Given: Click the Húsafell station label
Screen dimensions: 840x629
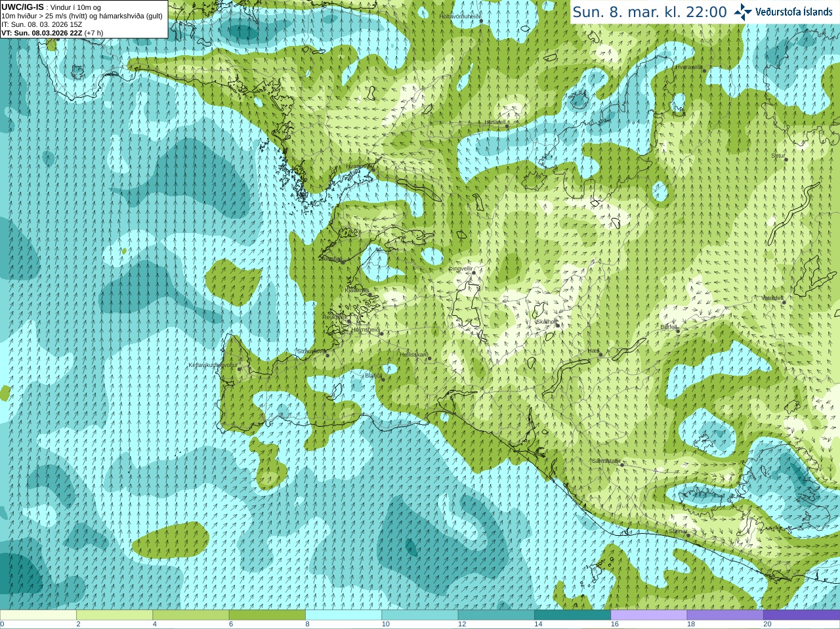Looking at the screenshot, I should [495, 122].
